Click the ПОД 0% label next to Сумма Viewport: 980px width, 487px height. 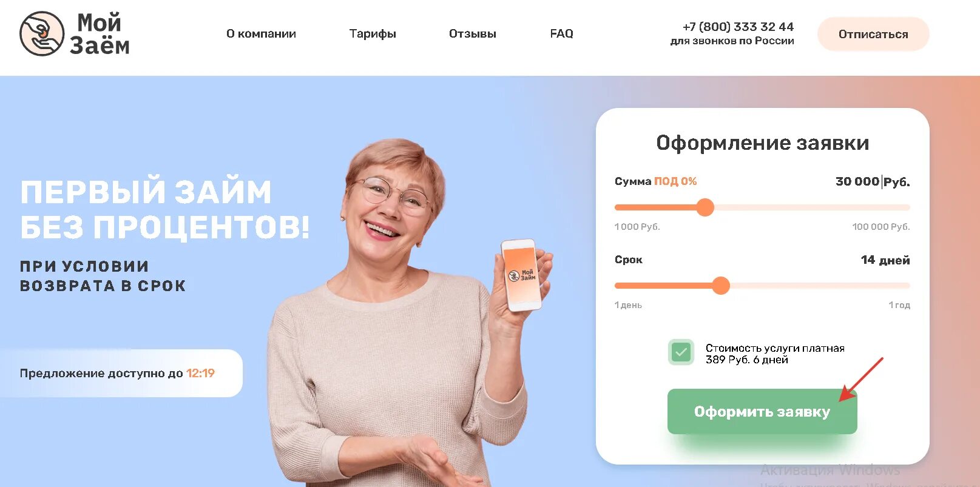[x=675, y=181]
